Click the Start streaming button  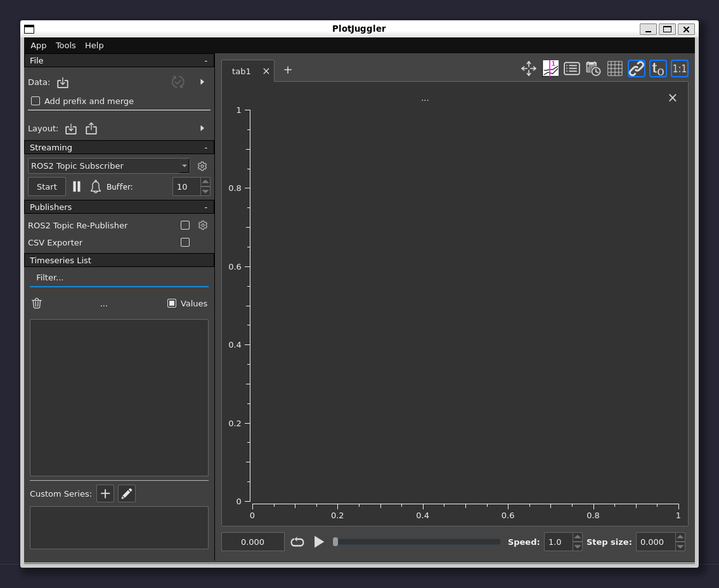tap(47, 186)
